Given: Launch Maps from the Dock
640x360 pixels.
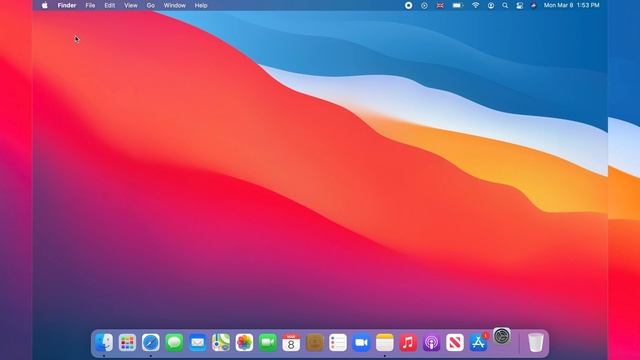Looking at the screenshot, I should pyautogui.click(x=221, y=342).
